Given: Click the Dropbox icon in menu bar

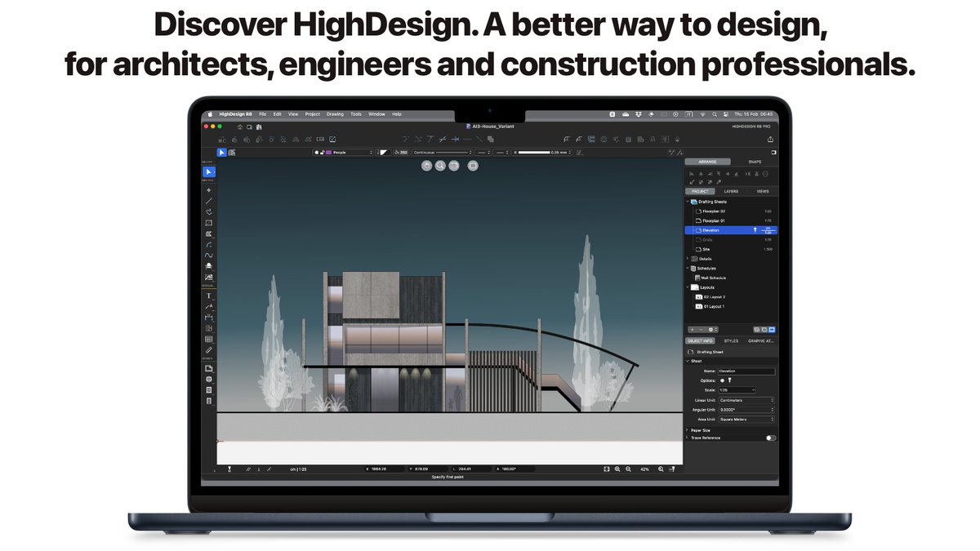Looking at the screenshot, I should coord(637,114).
